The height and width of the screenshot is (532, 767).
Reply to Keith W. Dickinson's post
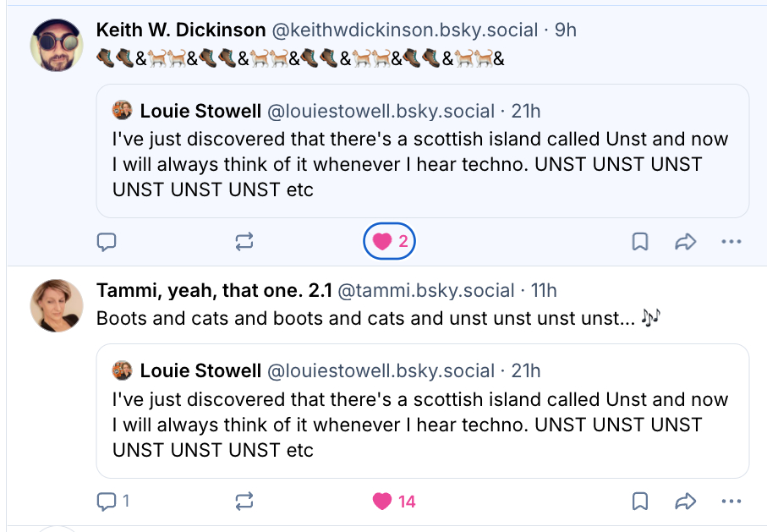coord(107,243)
